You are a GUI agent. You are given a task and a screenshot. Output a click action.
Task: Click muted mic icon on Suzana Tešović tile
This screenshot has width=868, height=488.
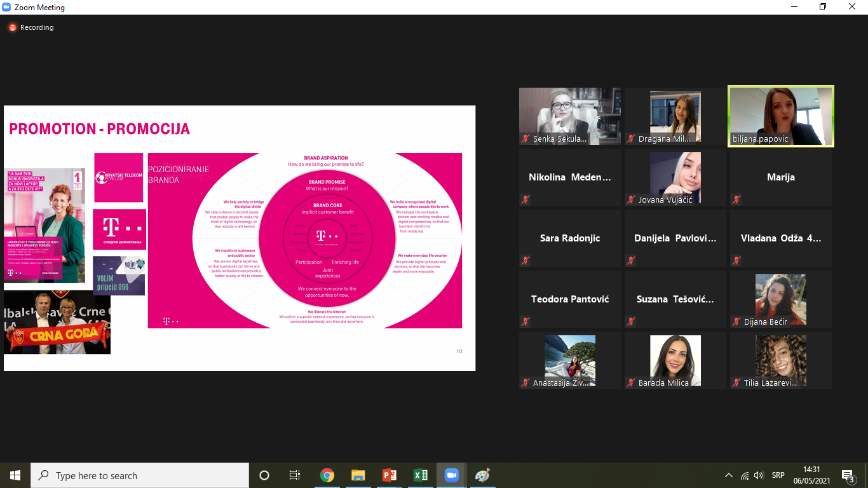click(631, 322)
